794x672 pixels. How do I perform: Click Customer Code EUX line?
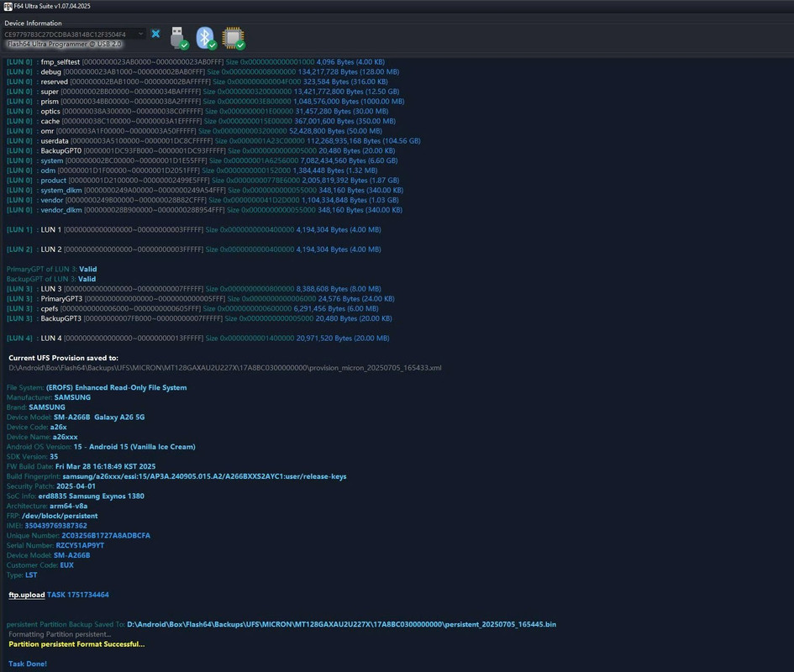pyautogui.click(x=40, y=565)
